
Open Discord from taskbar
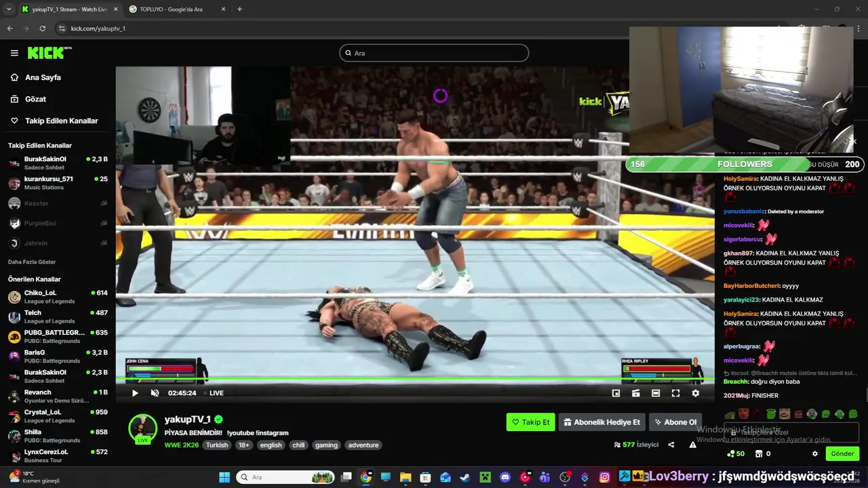coord(505,477)
